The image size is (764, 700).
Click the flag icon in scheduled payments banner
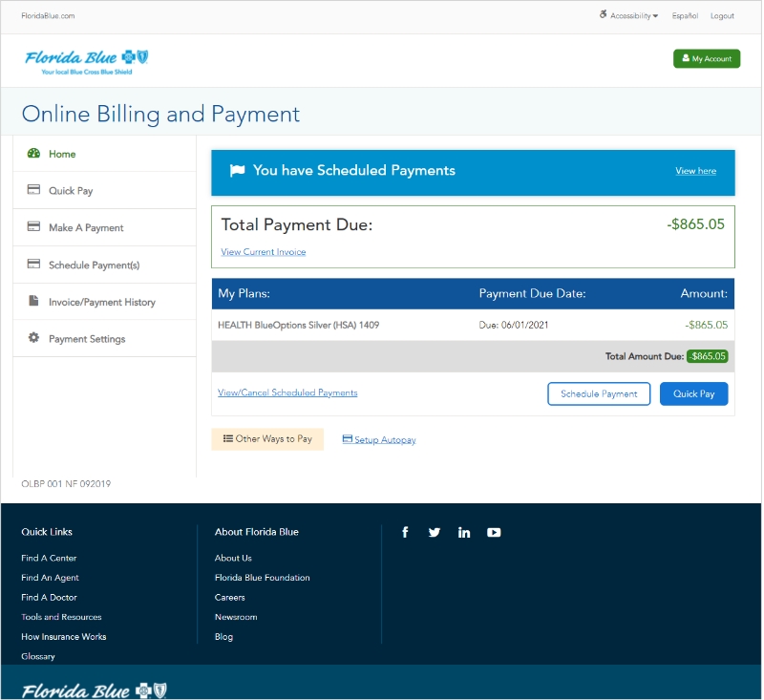237,171
